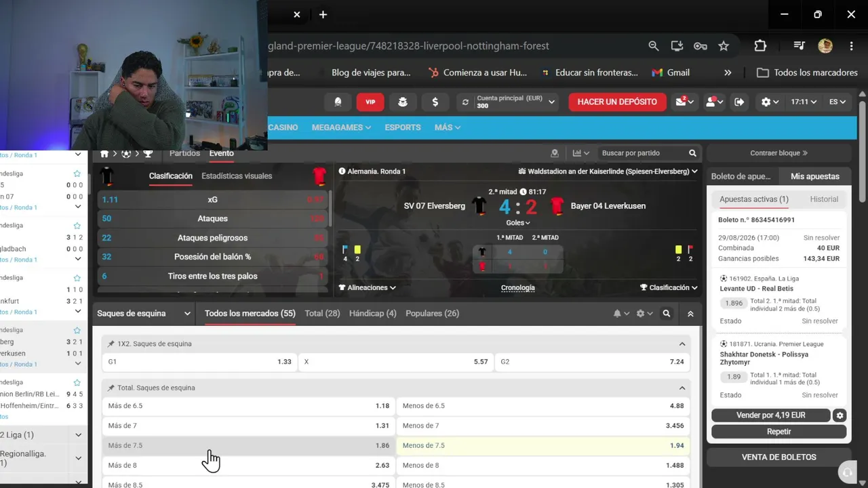Collapse the '1X2. Saques de esquina' market
Viewport: 868px width, 488px height.
(682, 344)
